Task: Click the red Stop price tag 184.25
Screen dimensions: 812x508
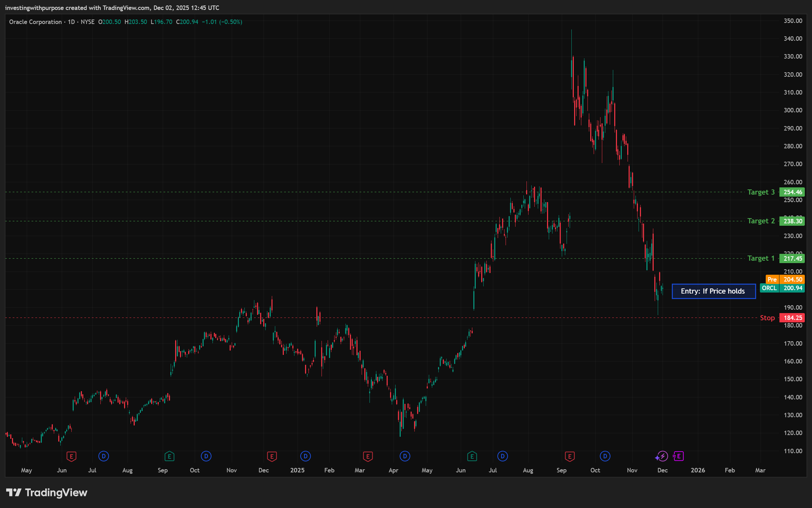Action: [x=792, y=318]
